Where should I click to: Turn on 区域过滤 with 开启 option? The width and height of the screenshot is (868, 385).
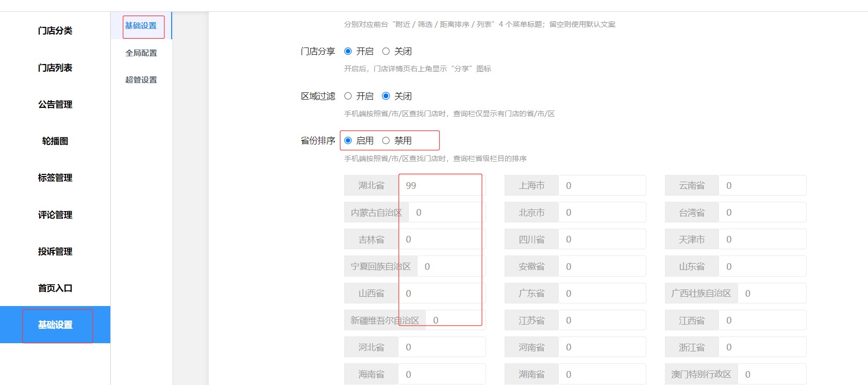pyautogui.click(x=348, y=96)
